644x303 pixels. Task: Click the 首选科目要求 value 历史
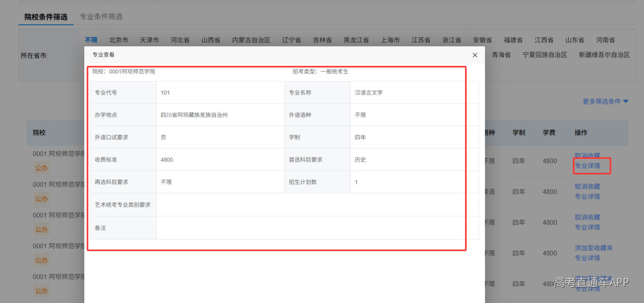pos(360,159)
